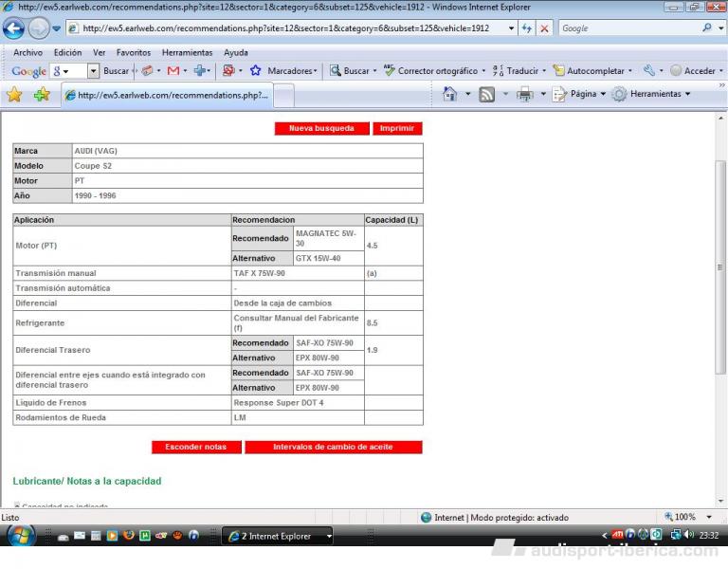Open the Edición menu
Viewport: 728px width, 569px height.
[68, 52]
